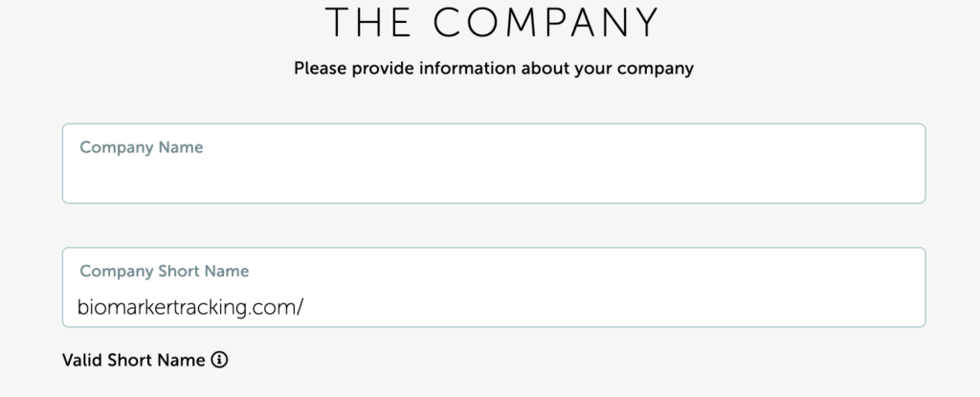Viewport: 980px width, 397px height.
Task: Click the word "Name" in Valid Short Name
Action: pyautogui.click(x=184, y=361)
